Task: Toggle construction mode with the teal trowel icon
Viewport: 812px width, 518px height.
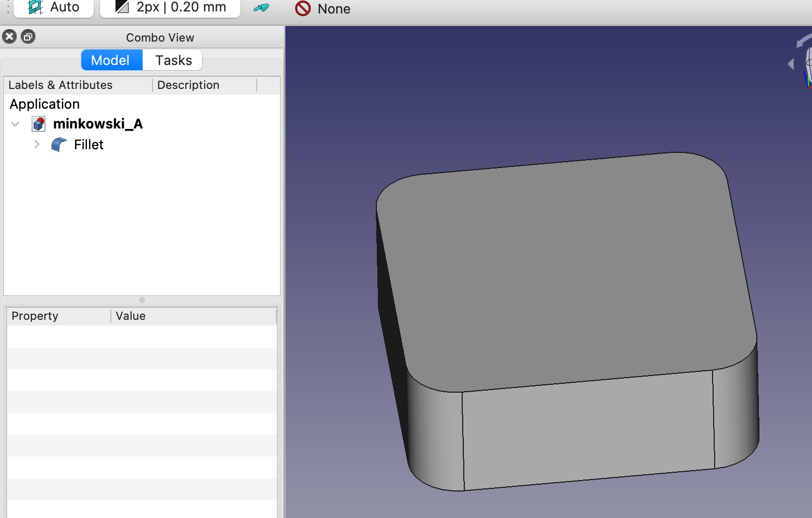Action: [261, 8]
